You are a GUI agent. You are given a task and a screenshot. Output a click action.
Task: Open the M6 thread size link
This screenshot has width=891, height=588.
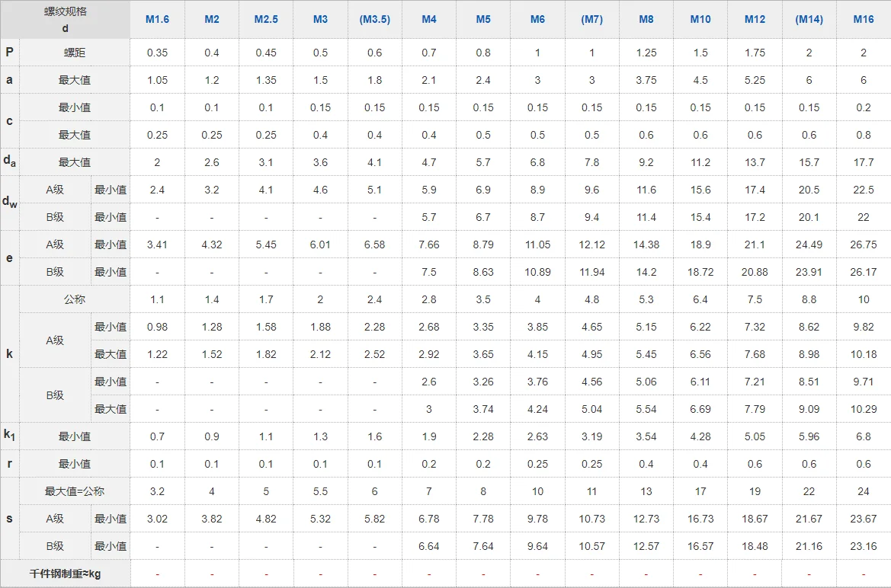[x=537, y=19]
